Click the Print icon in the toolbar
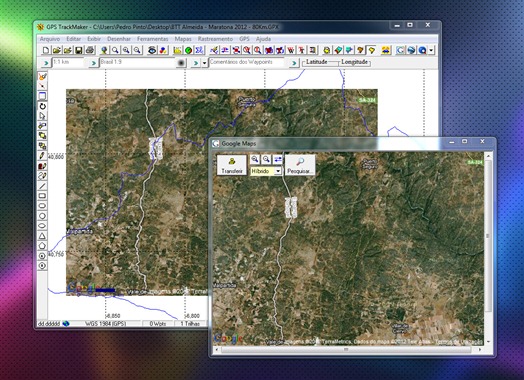The image size is (524, 380). pos(90,50)
